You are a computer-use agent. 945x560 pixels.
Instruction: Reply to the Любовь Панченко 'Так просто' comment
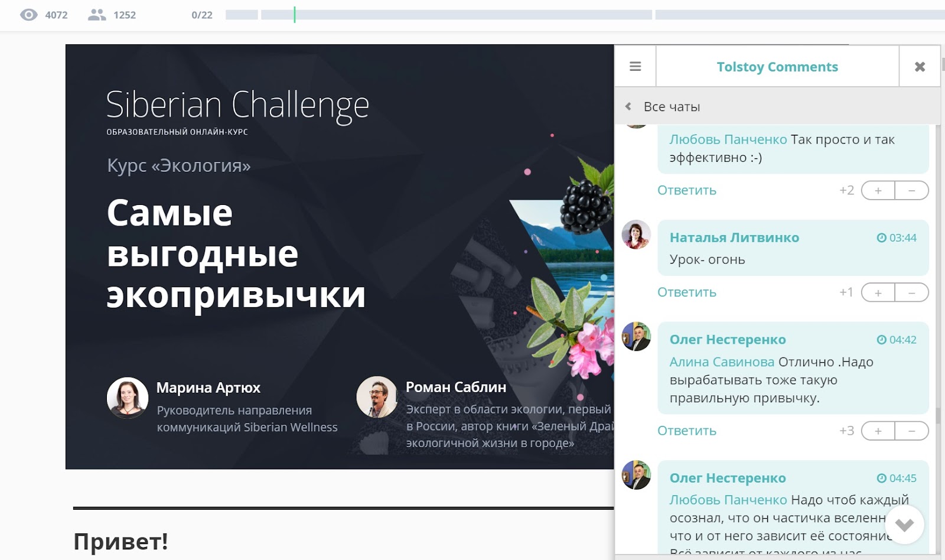(x=687, y=190)
